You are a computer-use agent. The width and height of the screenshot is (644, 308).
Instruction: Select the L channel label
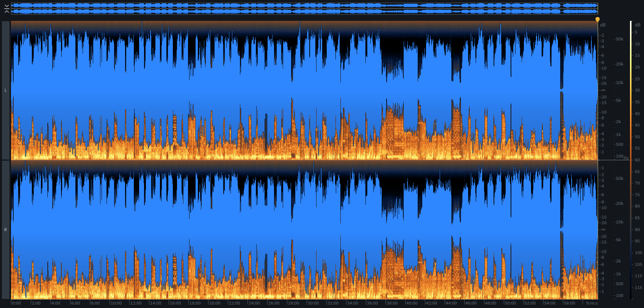[x=6, y=90]
